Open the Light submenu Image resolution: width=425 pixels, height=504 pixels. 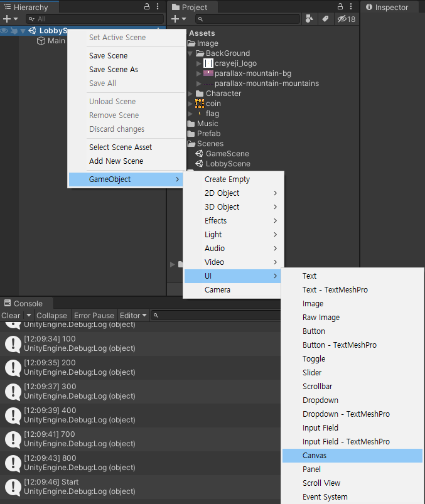pyautogui.click(x=233, y=235)
